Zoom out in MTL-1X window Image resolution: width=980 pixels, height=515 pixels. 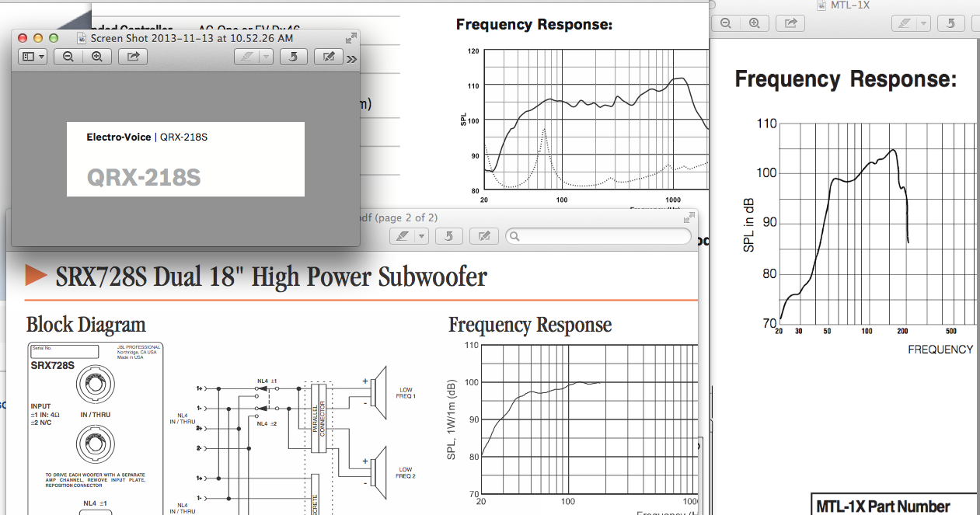726,23
